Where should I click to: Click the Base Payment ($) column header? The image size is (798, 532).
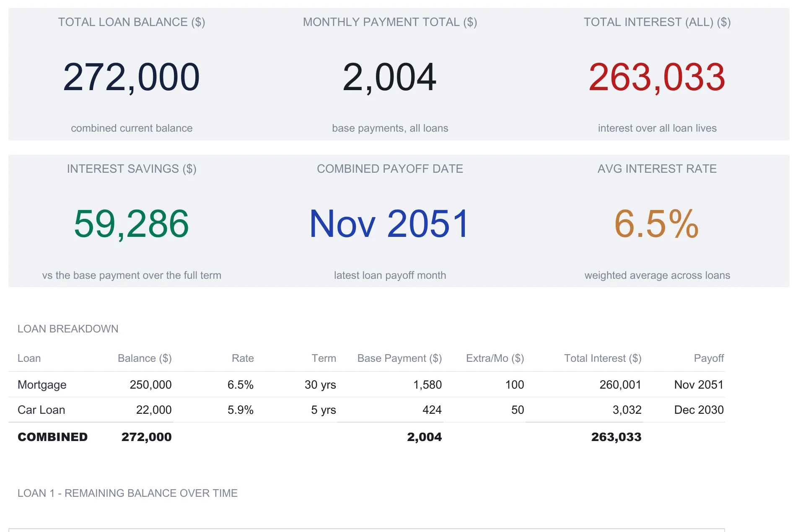click(x=399, y=358)
